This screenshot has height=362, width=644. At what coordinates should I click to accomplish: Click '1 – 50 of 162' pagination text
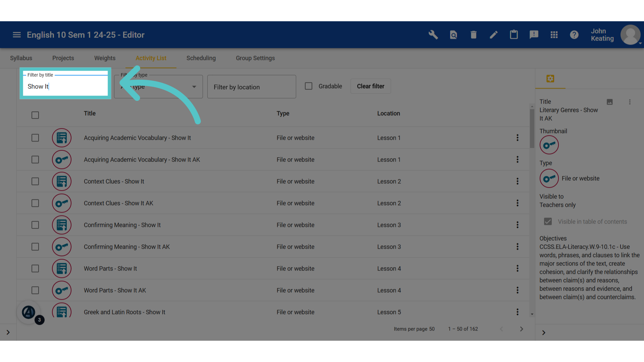463,329
